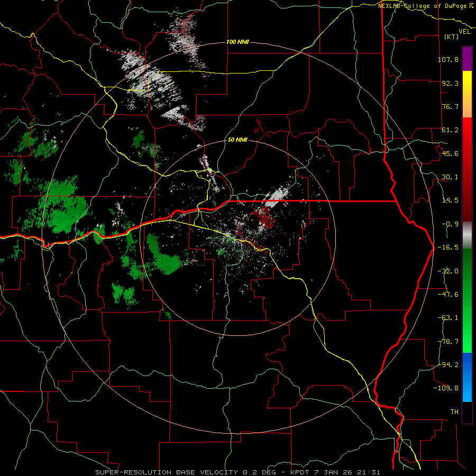Click the 30.1 velocity scale value
The width and height of the screenshot is (476, 476).
[450, 177]
